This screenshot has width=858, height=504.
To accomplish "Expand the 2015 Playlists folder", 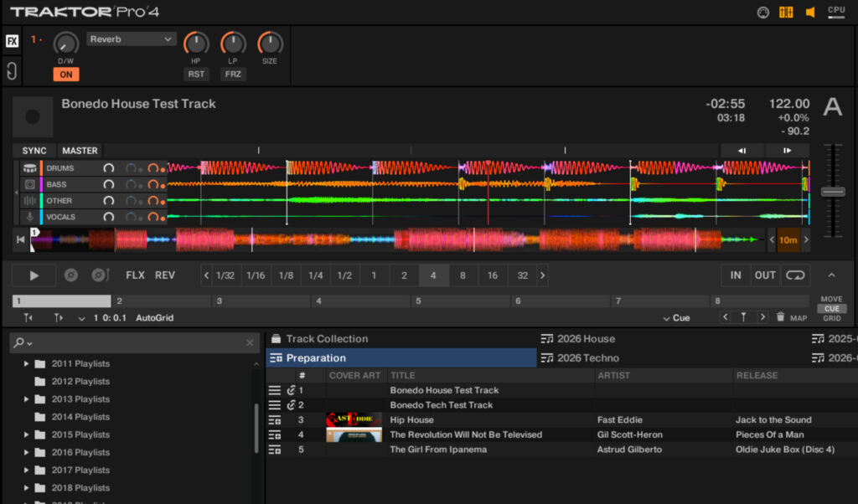I will [27, 435].
